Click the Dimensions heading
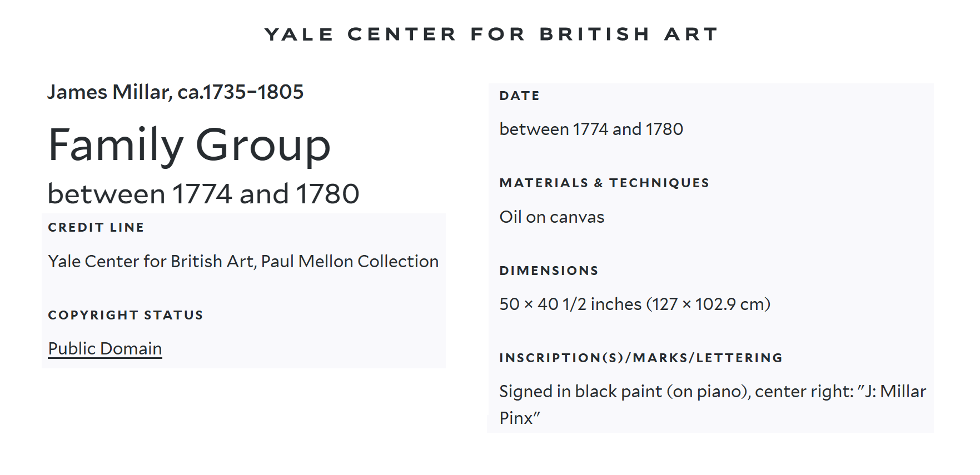 click(549, 271)
